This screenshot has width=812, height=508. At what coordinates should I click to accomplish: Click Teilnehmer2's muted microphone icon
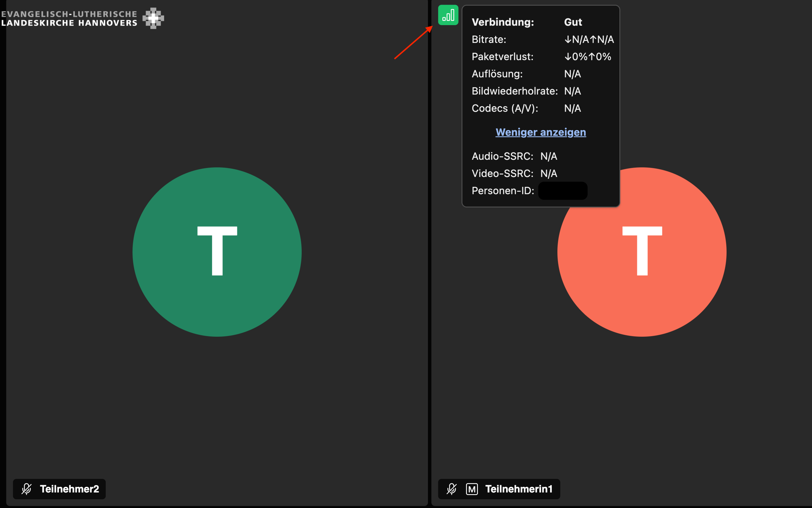[x=26, y=489]
